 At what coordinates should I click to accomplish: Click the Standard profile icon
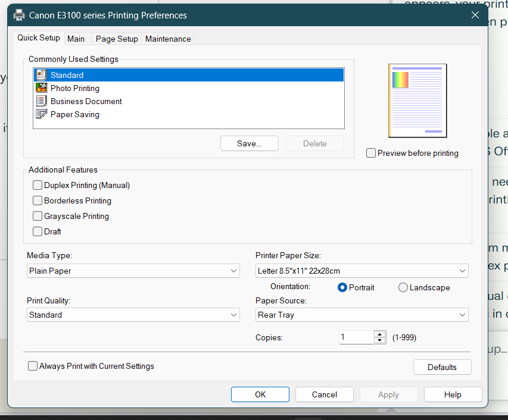[42, 75]
